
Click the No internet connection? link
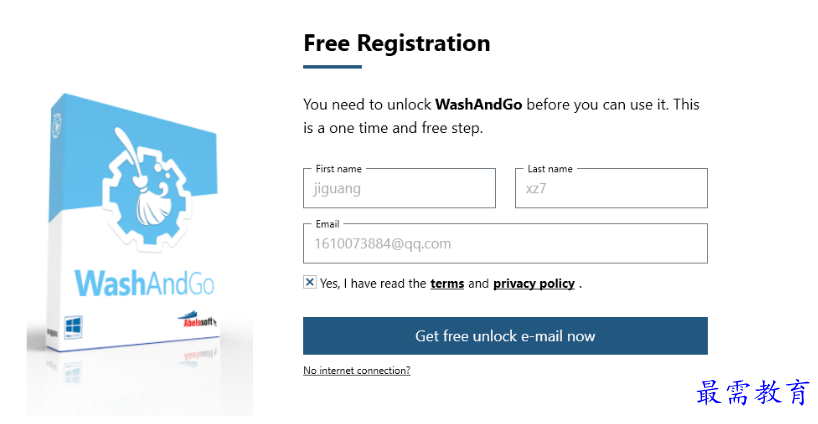pyautogui.click(x=356, y=371)
